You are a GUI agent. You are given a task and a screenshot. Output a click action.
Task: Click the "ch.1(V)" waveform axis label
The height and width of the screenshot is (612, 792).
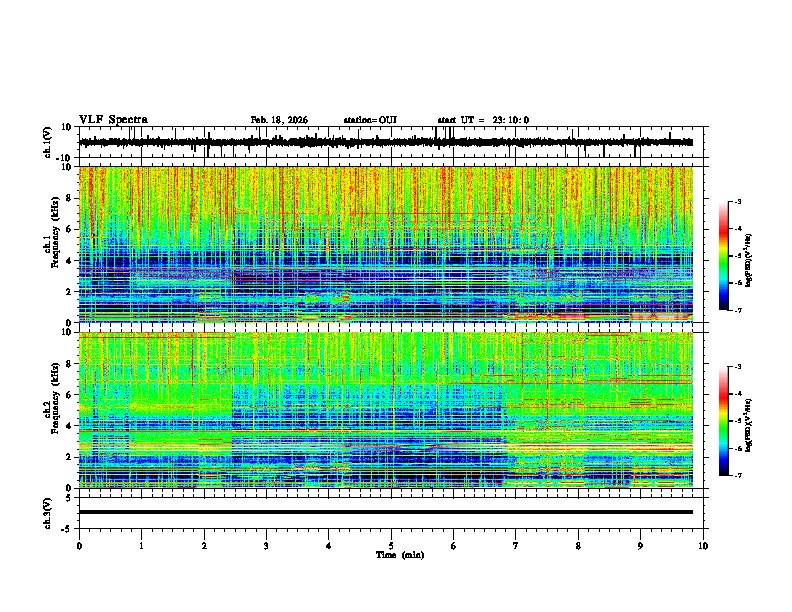(48, 142)
